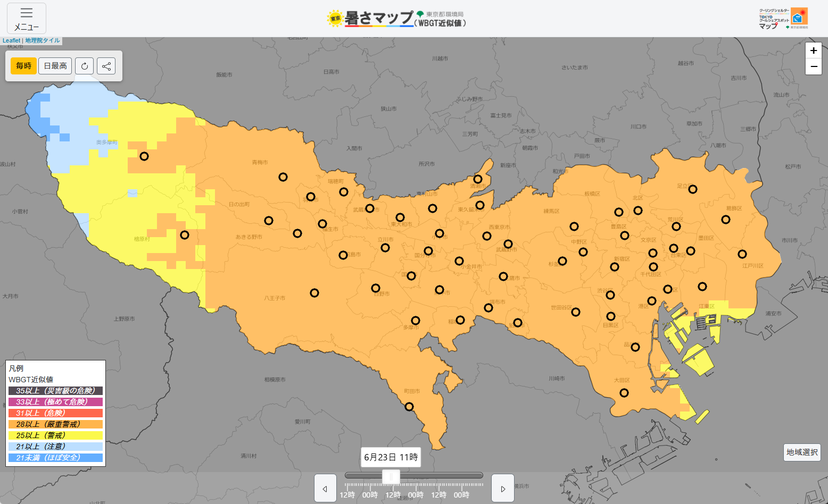Step back one hour with left arrow
This screenshot has width=828, height=504.
tap(325, 488)
